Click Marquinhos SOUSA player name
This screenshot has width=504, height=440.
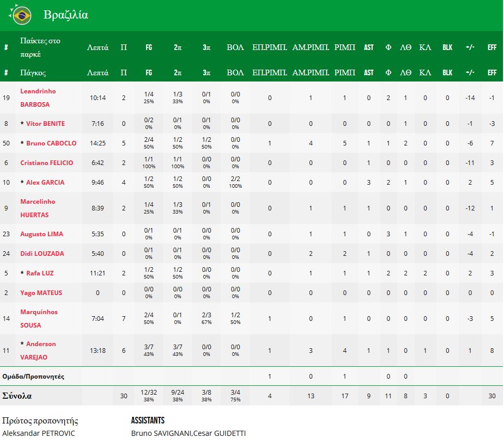[x=39, y=318]
